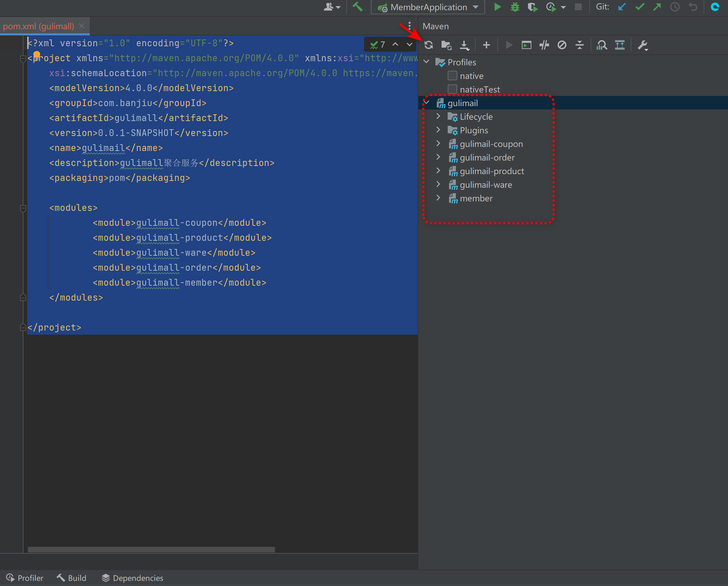Run MemberApplication with green play button

click(x=497, y=7)
